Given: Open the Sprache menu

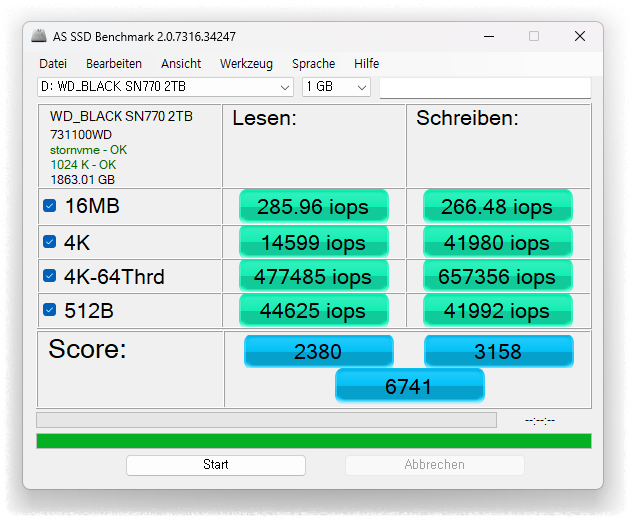Looking at the screenshot, I should [x=314, y=64].
